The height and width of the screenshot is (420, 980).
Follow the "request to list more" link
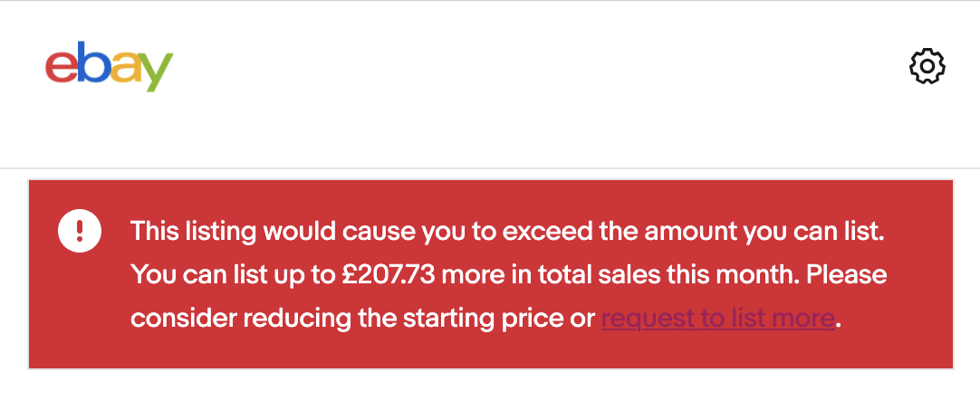click(x=717, y=319)
